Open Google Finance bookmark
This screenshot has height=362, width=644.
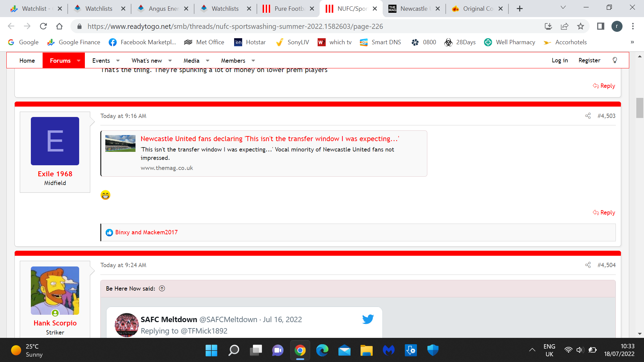(x=74, y=42)
